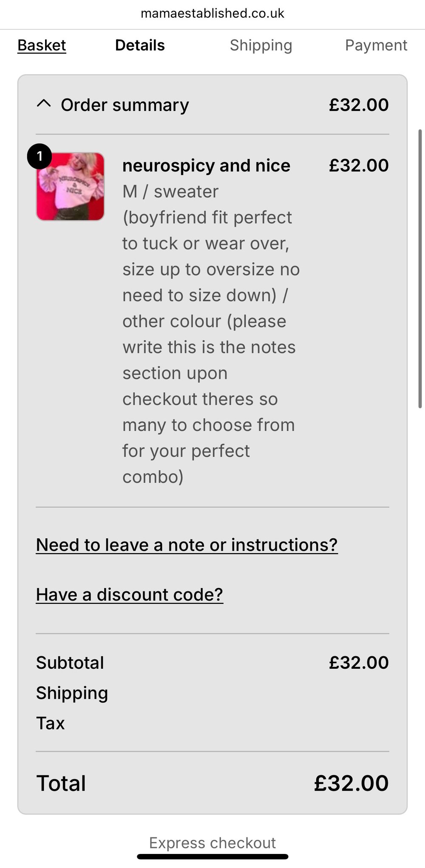Select the Details checkout step

[140, 45]
